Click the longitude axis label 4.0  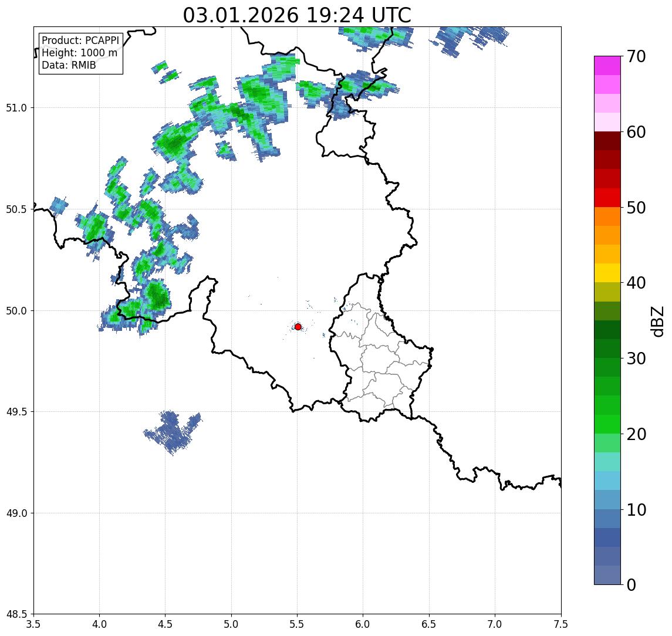point(99,624)
